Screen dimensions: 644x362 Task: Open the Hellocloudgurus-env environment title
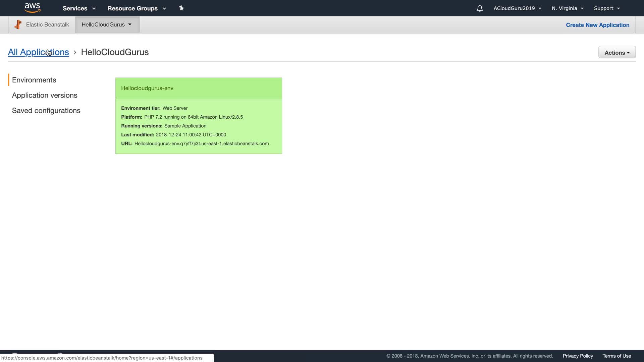(x=147, y=88)
